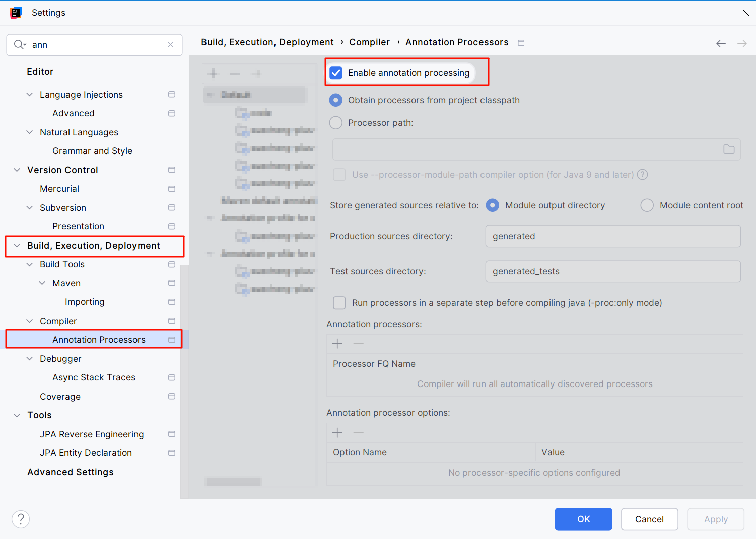Image resolution: width=756 pixels, height=539 pixels.
Task: Click project icon beside Language Injections
Action: (172, 95)
